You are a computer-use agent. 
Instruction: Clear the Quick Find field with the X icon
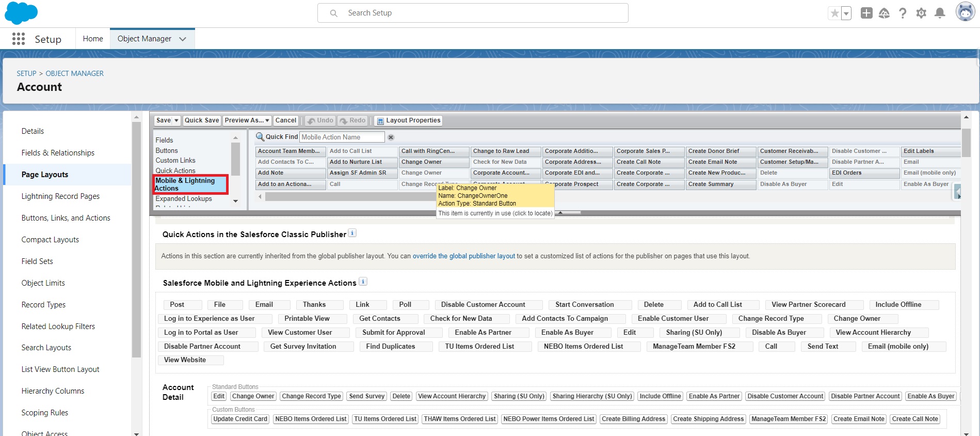coord(391,137)
